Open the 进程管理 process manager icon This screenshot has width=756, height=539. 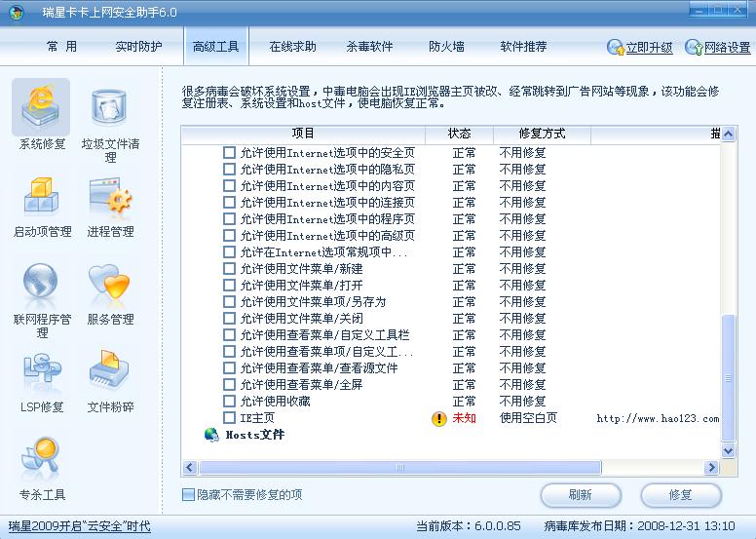tap(110, 196)
